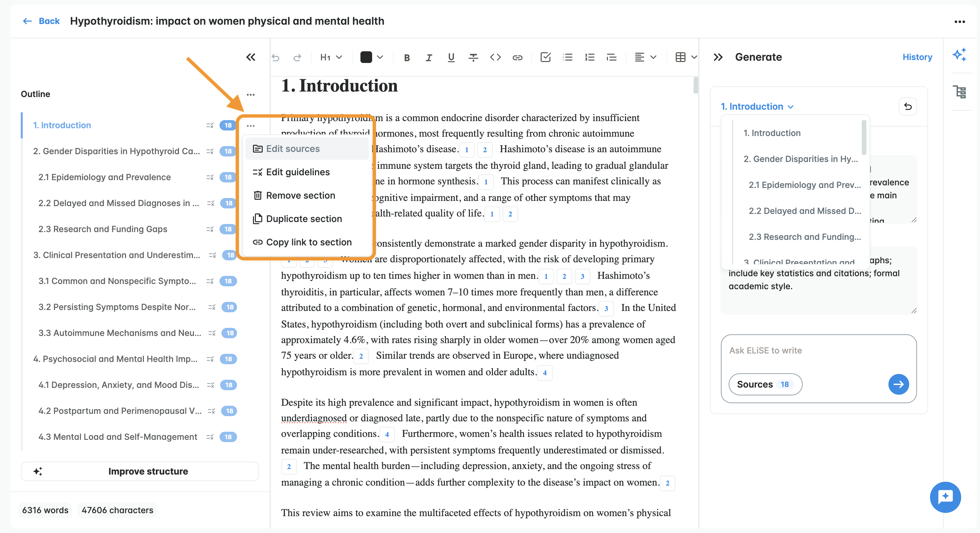
Task: Click the dropdown list scrollbar
Action: click(x=863, y=137)
